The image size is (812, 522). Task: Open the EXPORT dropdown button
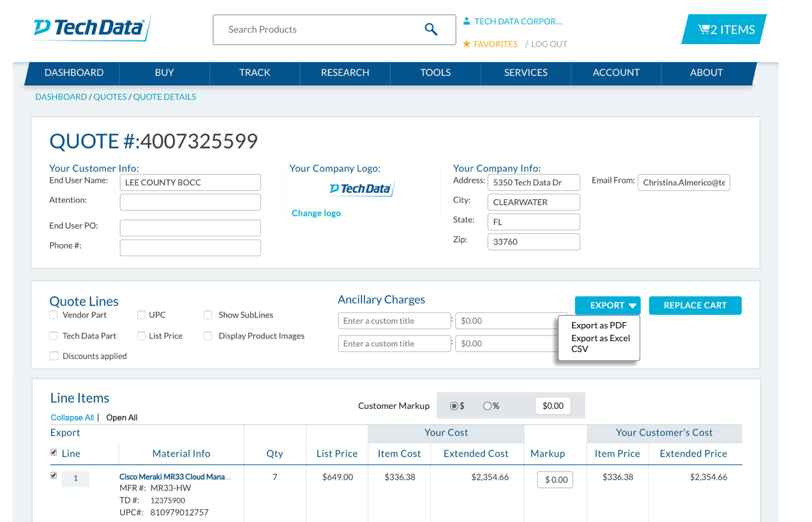coord(607,305)
